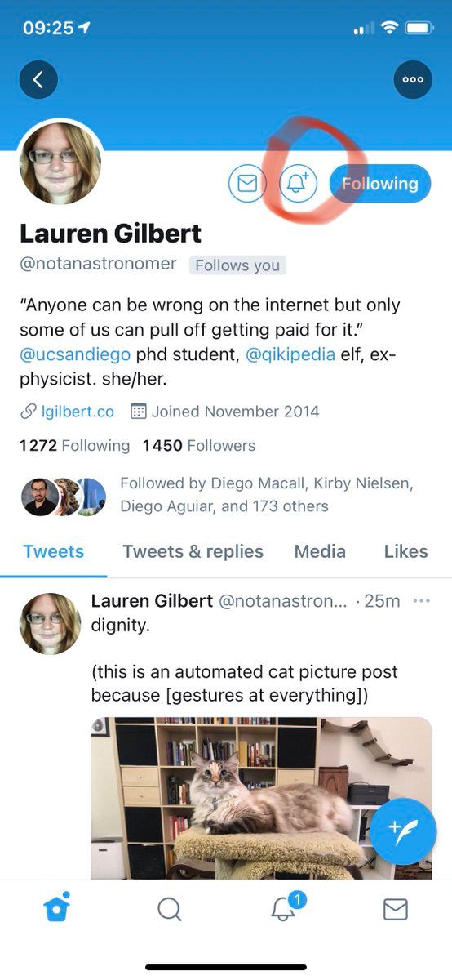Screen dimensions: 452x980
Task: Open the three-dot overflow menu at top
Action: click(x=413, y=80)
